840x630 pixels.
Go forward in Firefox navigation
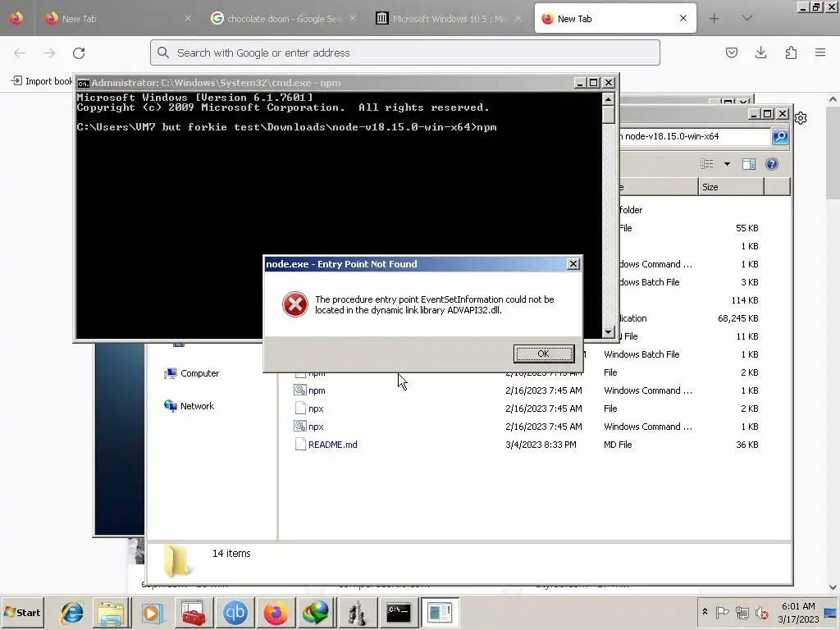[x=49, y=53]
